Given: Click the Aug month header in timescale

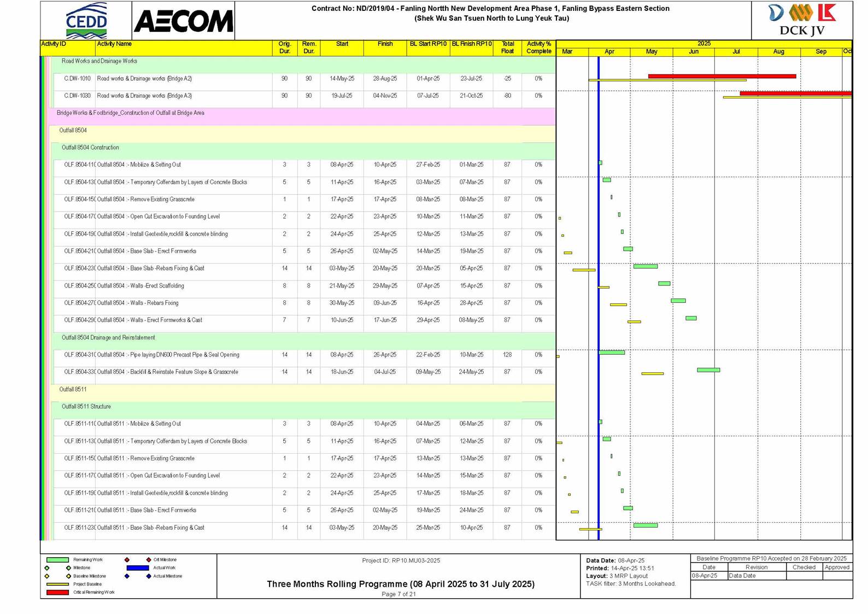Looking at the screenshot, I should pyautogui.click(x=779, y=51).
